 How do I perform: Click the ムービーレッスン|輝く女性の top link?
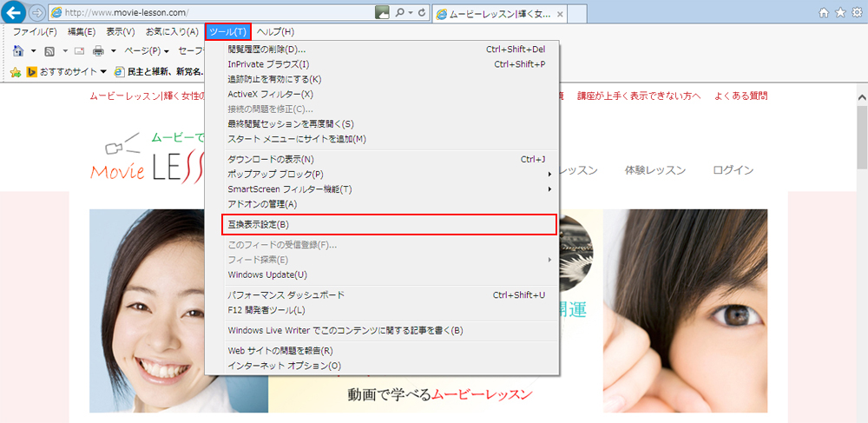(x=148, y=96)
